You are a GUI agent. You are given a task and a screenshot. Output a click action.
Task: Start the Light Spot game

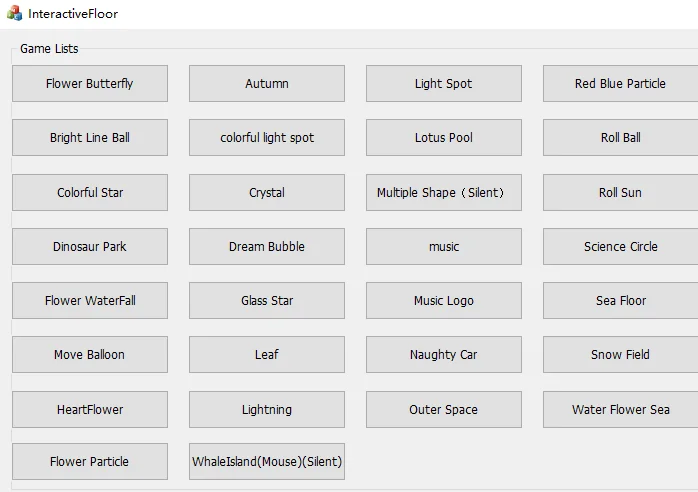443,84
